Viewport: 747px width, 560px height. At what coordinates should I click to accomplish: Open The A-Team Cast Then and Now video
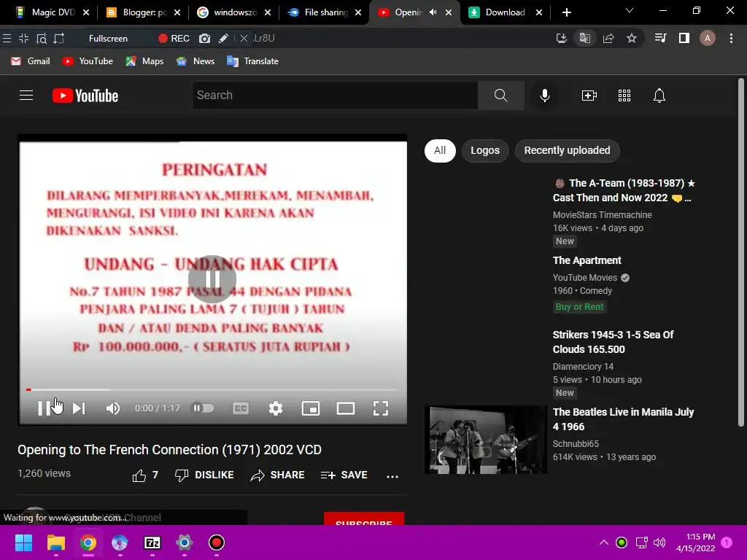[624, 190]
